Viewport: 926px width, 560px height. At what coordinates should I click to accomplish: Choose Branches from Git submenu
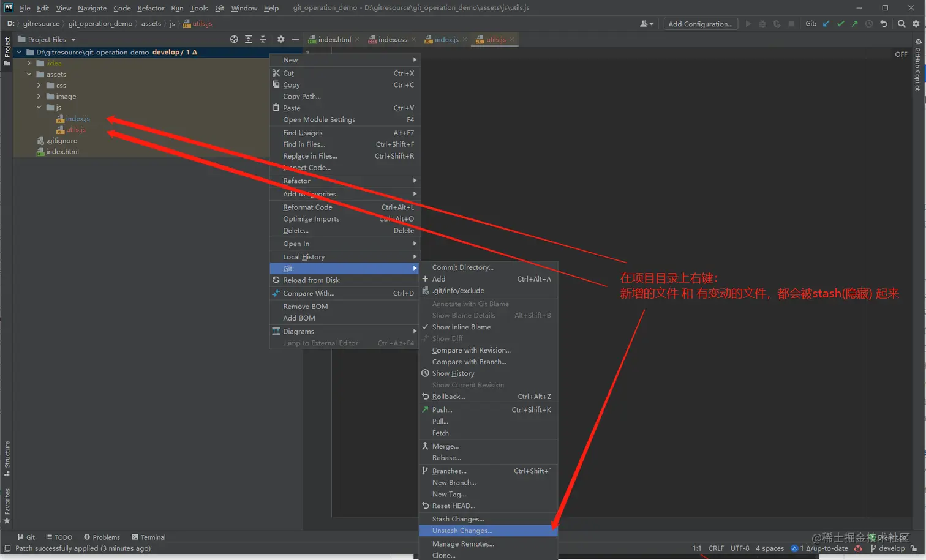coord(449,471)
